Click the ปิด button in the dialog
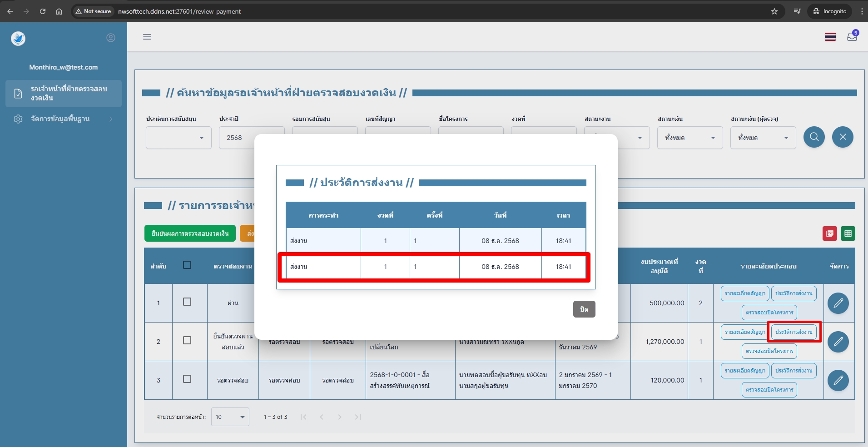 (584, 309)
